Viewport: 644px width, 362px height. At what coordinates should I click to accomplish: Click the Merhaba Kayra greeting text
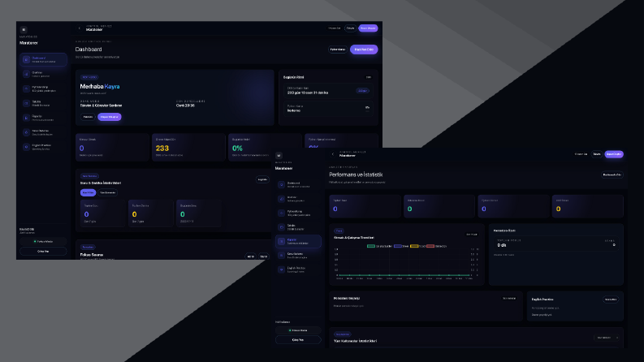pos(100,87)
